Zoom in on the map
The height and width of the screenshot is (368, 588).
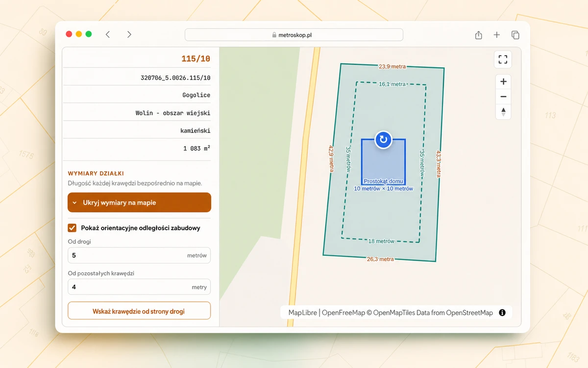[x=503, y=81]
